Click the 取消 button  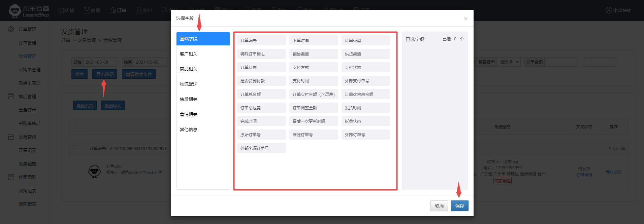point(439,206)
